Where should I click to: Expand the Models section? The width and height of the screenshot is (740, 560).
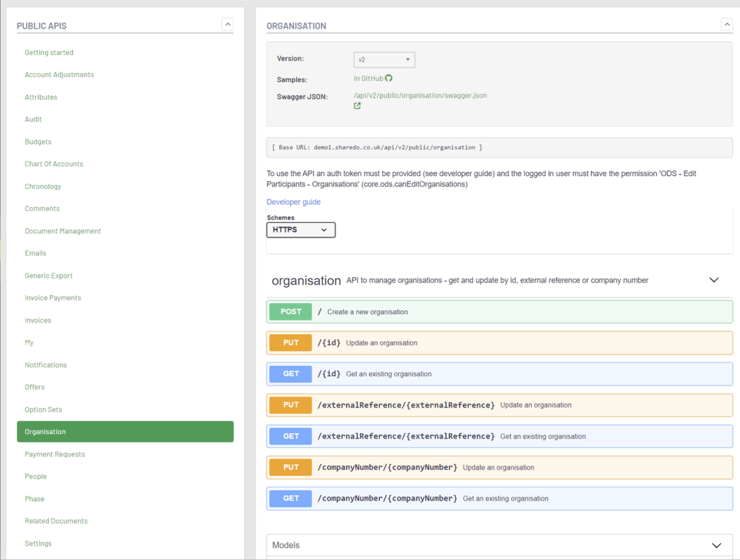pos(715,545)
